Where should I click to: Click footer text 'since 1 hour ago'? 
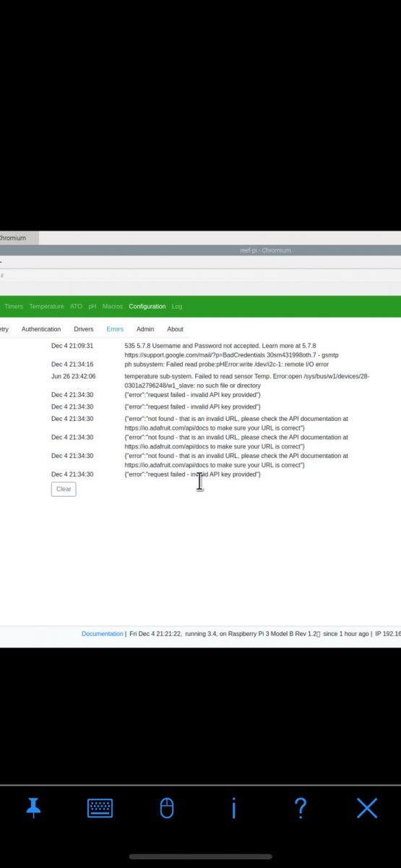click(345, 634)
